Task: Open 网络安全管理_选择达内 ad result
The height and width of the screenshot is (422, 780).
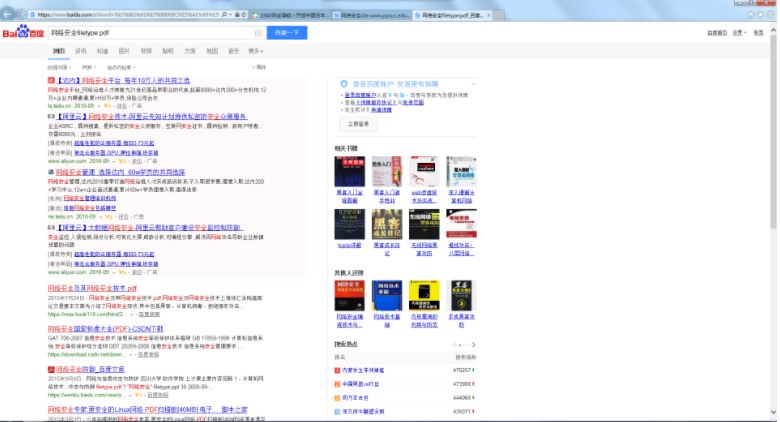Action: click(x=120, y=172)
